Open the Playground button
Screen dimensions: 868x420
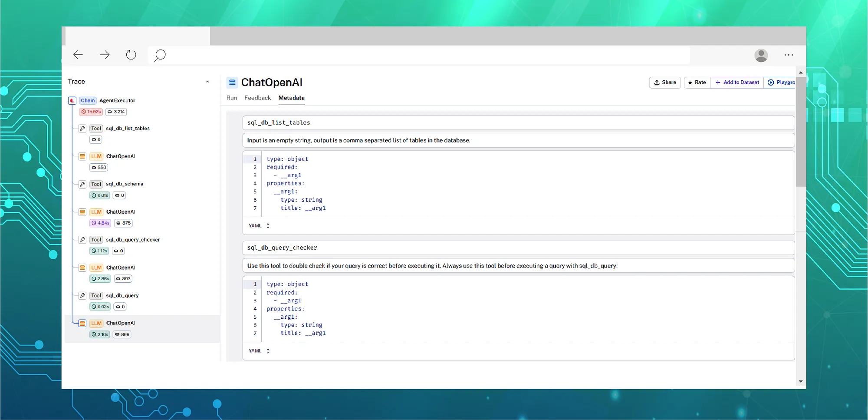tap(780, 82)
